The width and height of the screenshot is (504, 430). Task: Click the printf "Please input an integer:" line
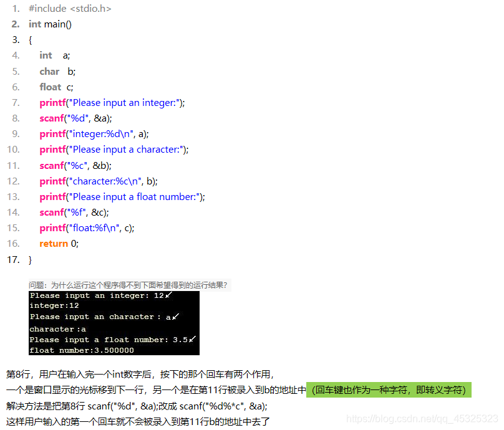point(112,103)
